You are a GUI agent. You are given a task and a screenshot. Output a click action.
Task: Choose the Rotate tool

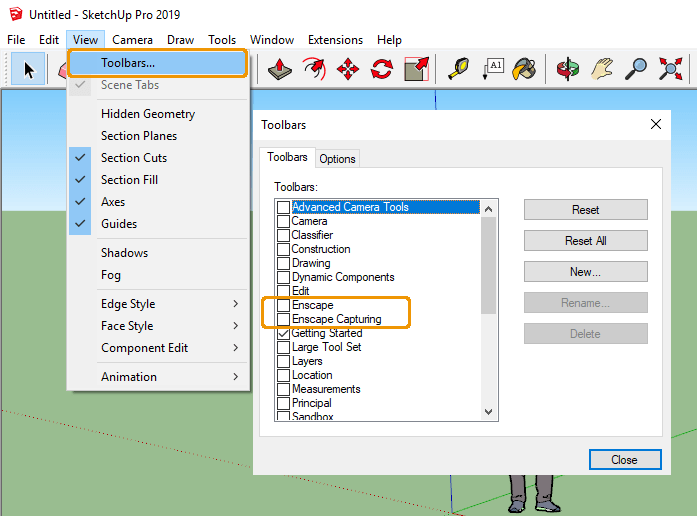[382, 69]
